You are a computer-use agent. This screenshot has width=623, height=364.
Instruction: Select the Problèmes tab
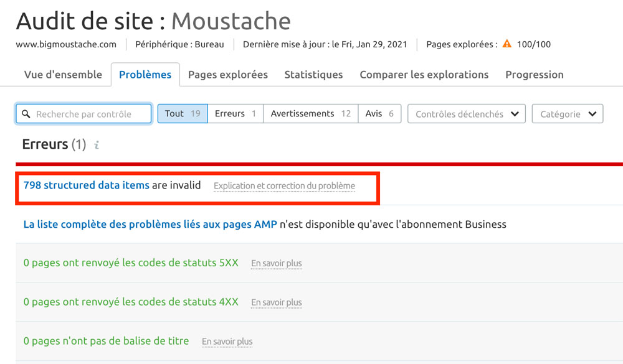145,75
